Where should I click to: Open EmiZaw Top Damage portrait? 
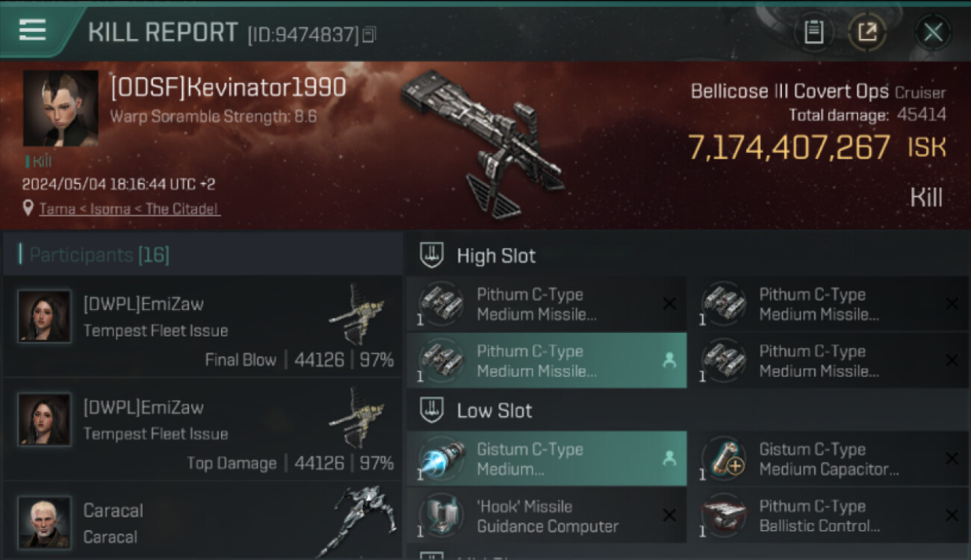tap(45, 420)
